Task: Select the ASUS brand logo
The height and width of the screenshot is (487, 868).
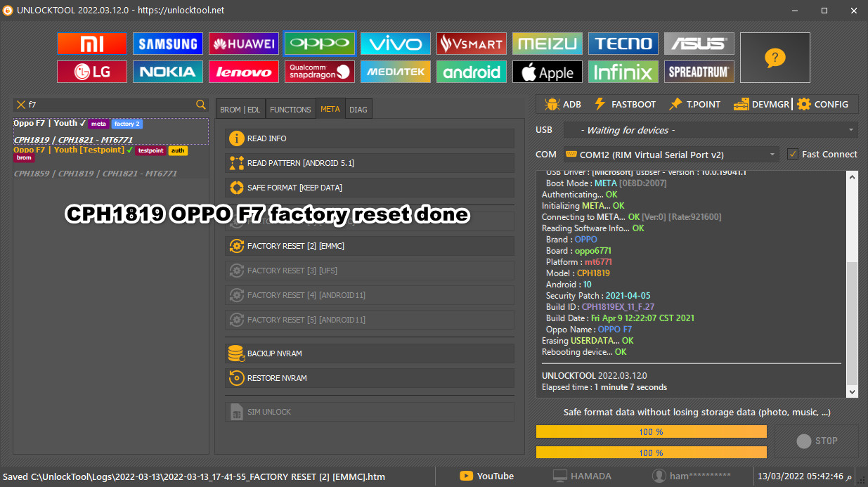Action: coord(699,44)
